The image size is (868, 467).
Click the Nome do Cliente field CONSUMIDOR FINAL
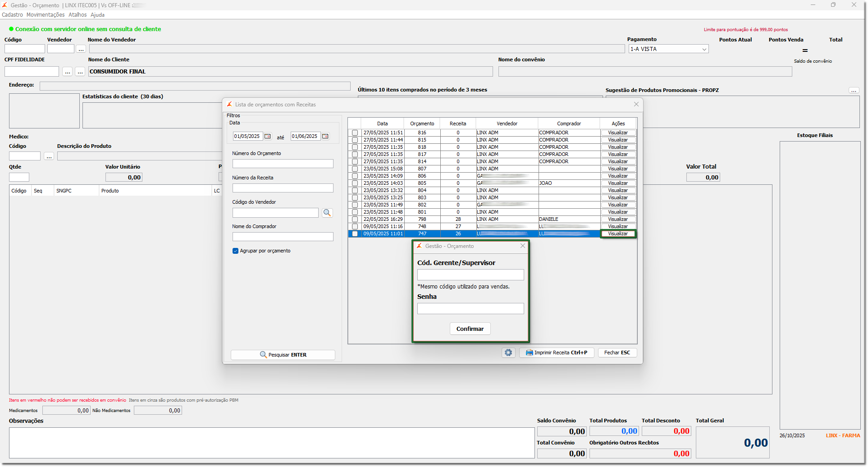[x=291, y=71]
